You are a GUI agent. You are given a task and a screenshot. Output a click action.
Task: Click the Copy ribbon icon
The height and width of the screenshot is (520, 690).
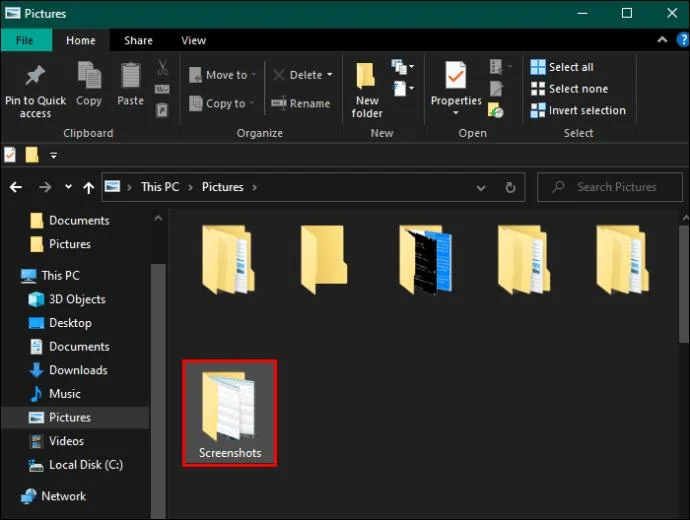[x=89, y=75]
